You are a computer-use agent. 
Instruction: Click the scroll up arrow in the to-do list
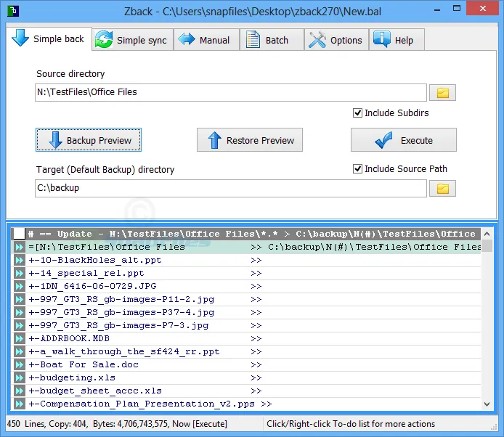487,234
